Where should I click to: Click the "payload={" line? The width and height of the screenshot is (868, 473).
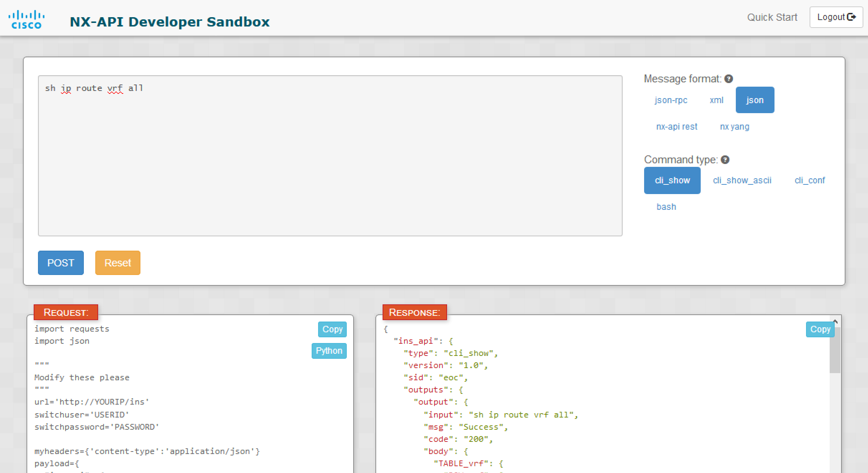pyautogui.click(x=57, y=464)
